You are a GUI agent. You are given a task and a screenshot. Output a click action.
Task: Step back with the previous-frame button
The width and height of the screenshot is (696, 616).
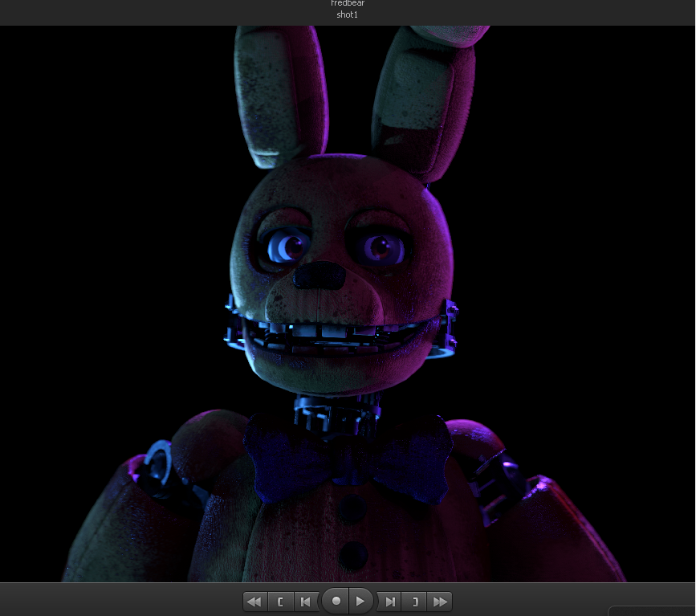pyautogui.click(x=306, y=602)
